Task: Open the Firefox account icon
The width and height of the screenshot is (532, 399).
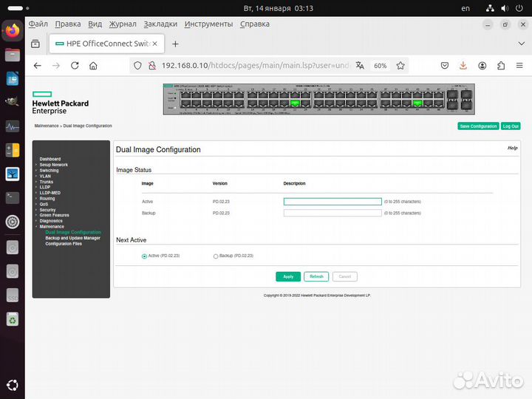Action: click(x=482, y=66)
